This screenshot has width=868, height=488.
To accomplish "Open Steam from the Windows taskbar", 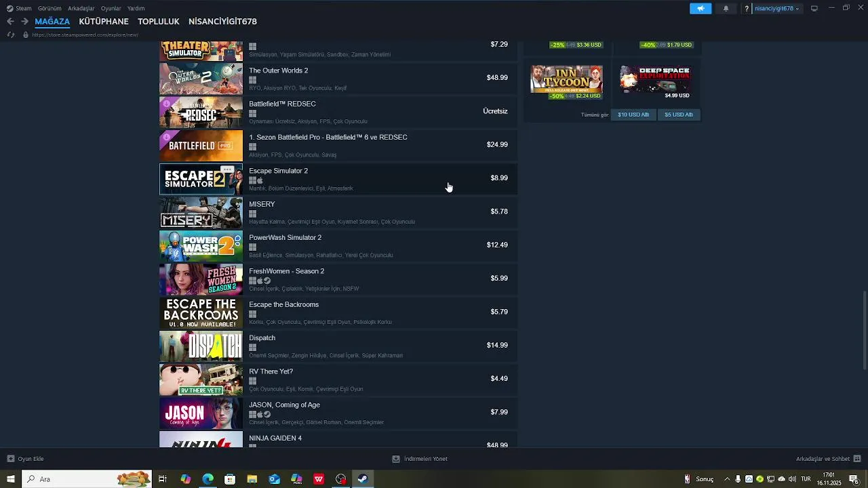I will (363, 479).
